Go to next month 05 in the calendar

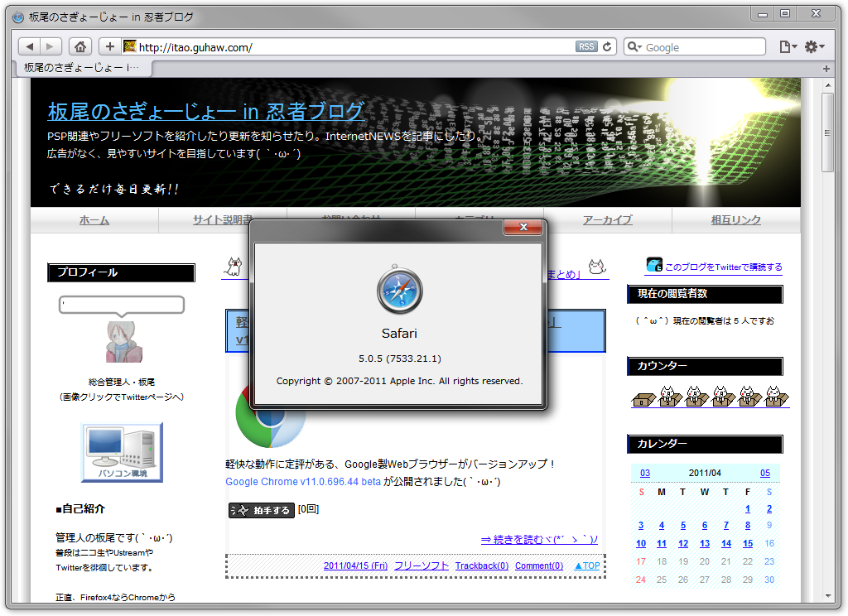pos(764,473)
